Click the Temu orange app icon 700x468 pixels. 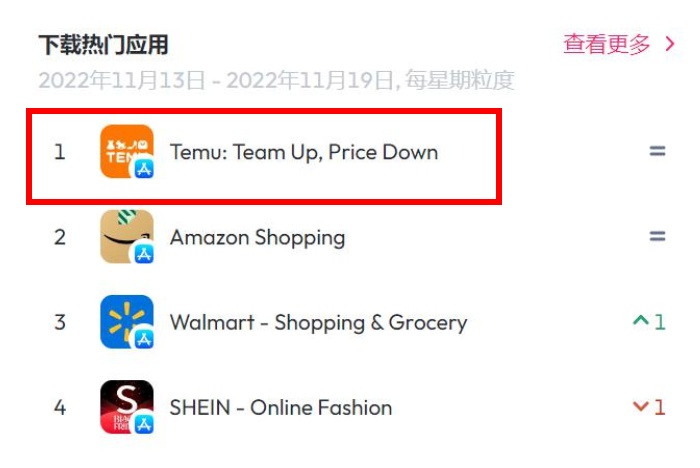[x=127, y=151]
